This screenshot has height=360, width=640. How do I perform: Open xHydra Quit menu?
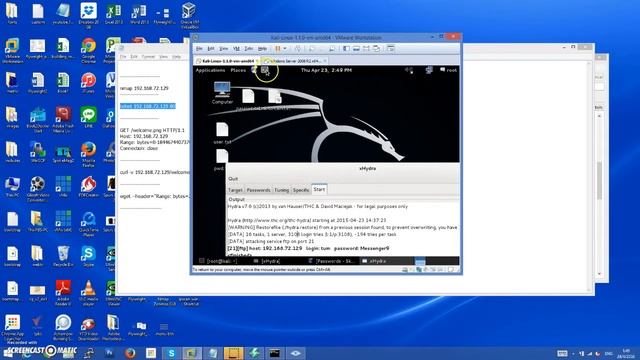point(233,179)
